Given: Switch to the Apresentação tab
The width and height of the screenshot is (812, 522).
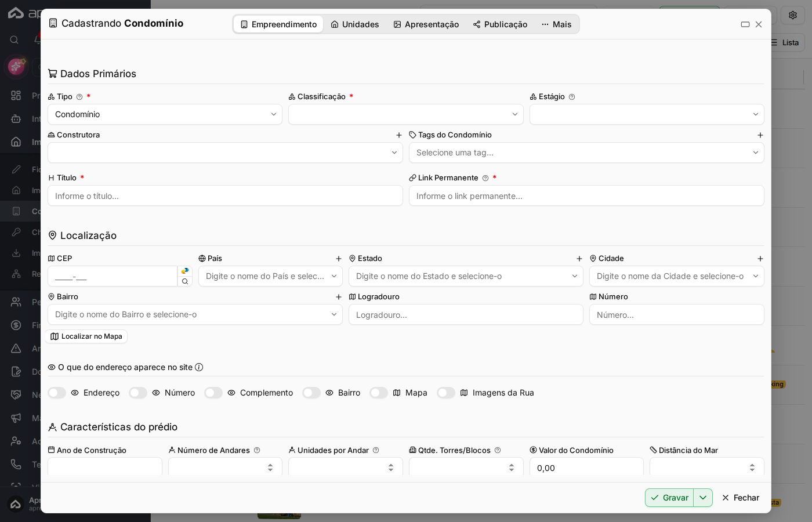Looking at the screenshot, I should click(x=426, y=24).
